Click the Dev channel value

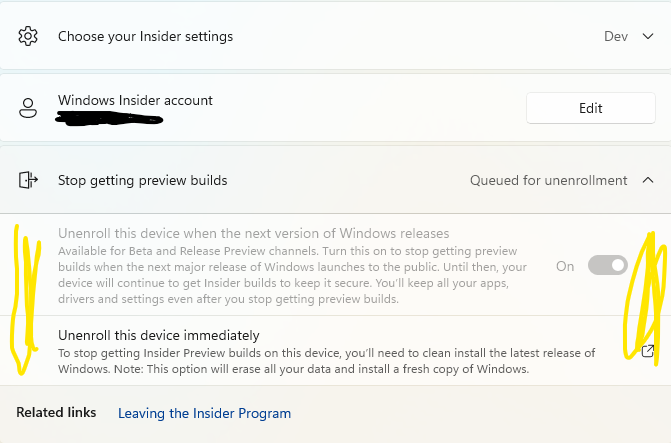pyautogui.click(x=615, y=36)
